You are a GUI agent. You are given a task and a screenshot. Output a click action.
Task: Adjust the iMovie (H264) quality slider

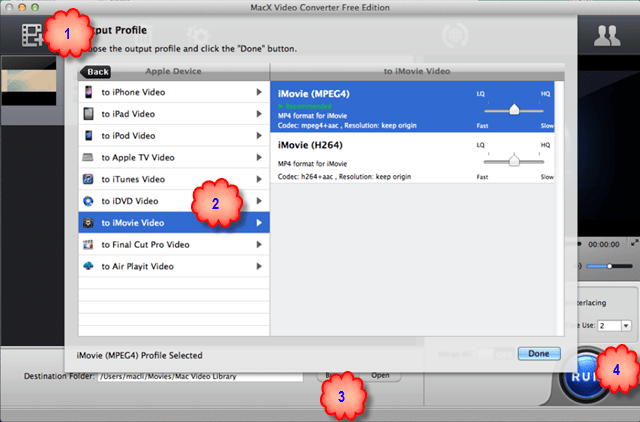point(514,161)
